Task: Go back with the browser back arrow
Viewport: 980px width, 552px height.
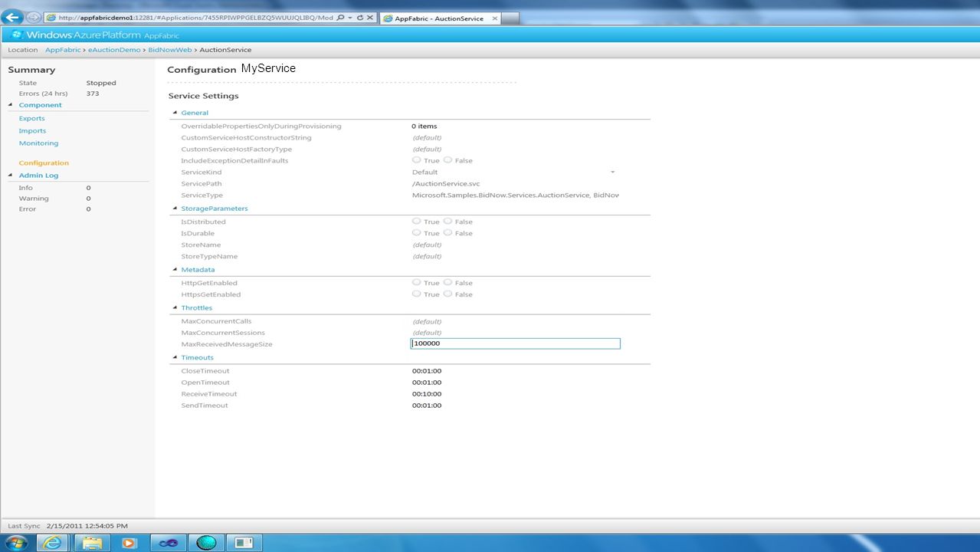Action: coord(13,17)
